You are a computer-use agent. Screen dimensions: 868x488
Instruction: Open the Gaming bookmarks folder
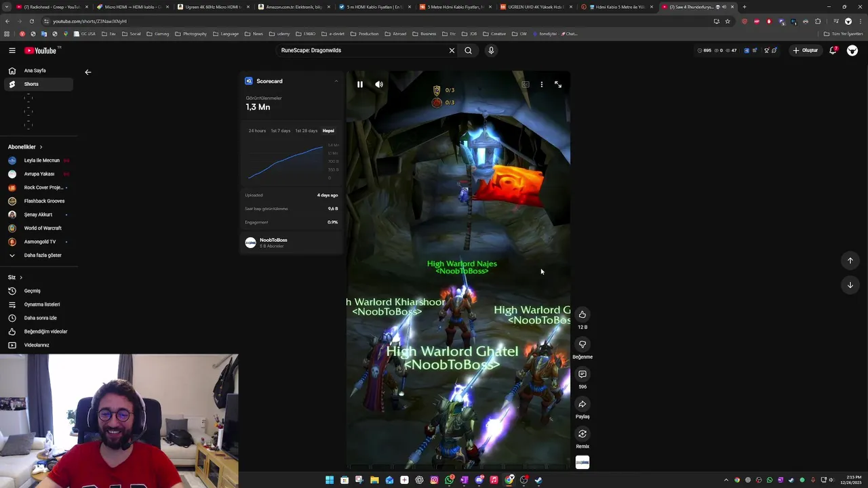tap(157, 33)
